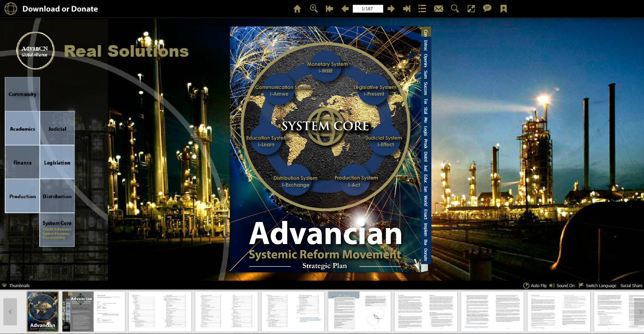
Task: Jump to the last page
Action: (x=407, y=9)
